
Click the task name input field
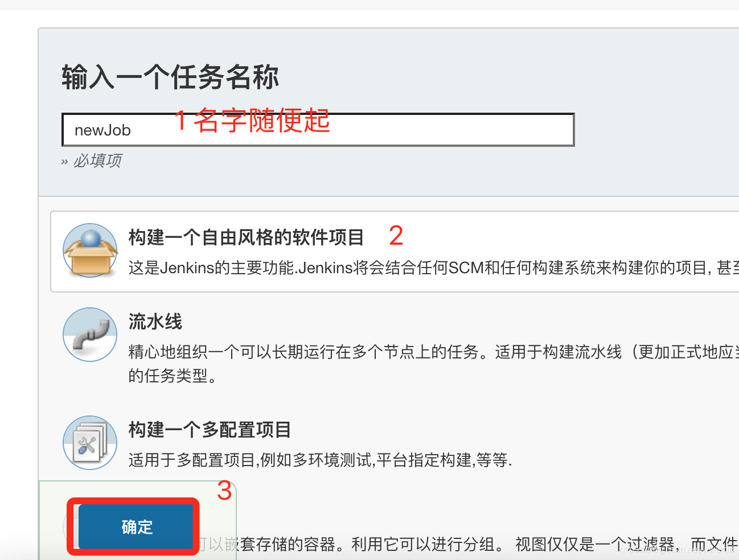coord(318,130)
